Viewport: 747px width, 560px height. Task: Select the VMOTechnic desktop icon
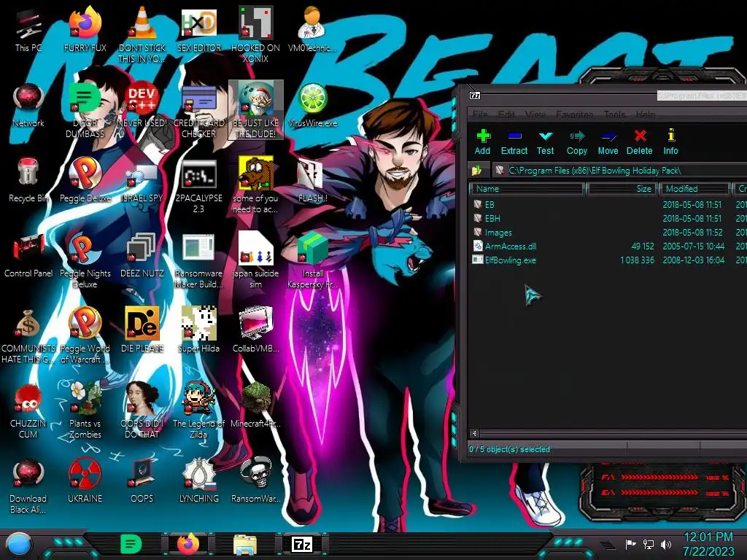point(312,29)
